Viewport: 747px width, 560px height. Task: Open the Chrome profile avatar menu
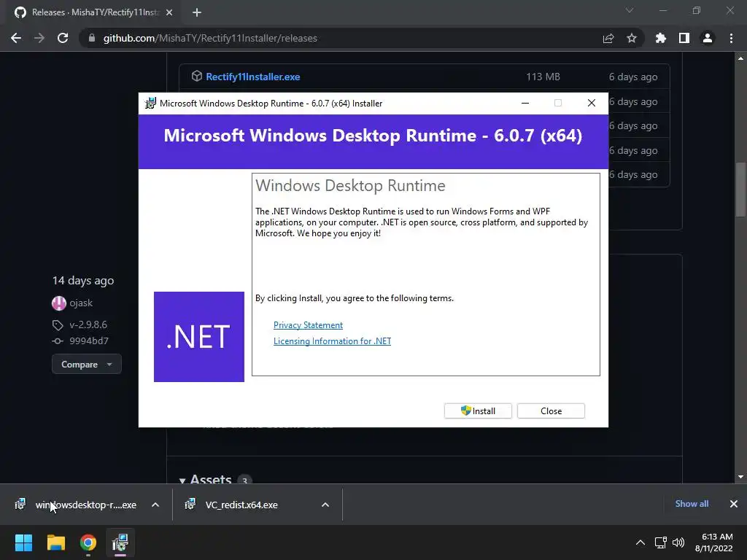click(x=708, y=38)
